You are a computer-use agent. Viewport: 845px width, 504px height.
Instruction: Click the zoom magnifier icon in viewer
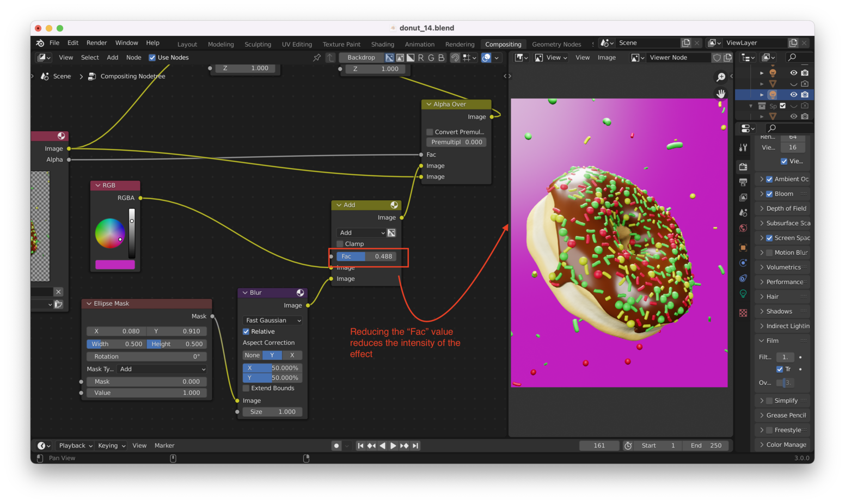(721, 77)
